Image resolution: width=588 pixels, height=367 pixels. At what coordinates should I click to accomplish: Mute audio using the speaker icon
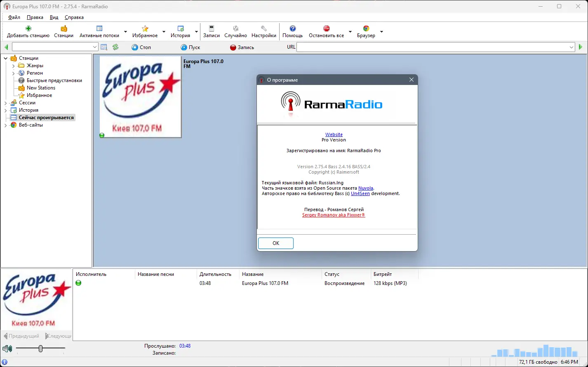click(7, 349)
